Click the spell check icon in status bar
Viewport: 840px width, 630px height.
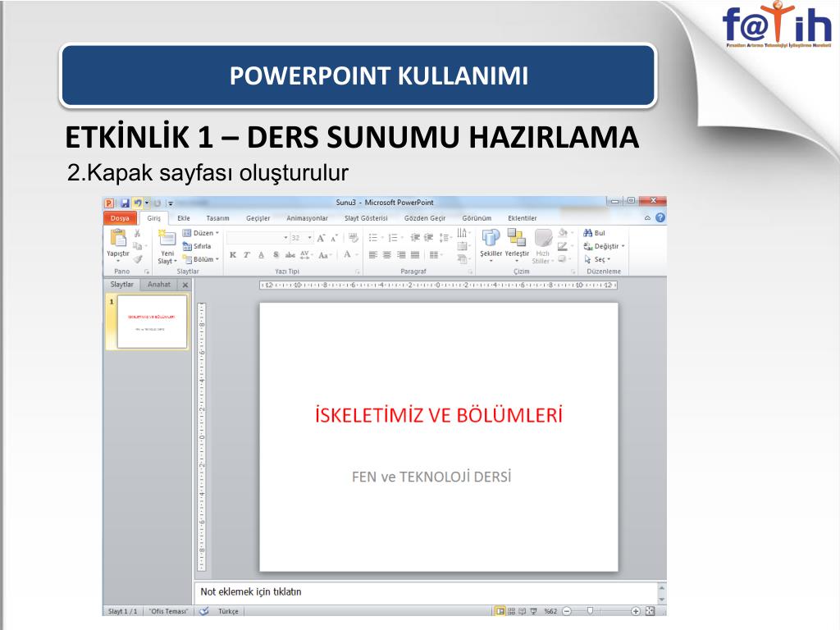pyautogui.click(x=203, y=611)
